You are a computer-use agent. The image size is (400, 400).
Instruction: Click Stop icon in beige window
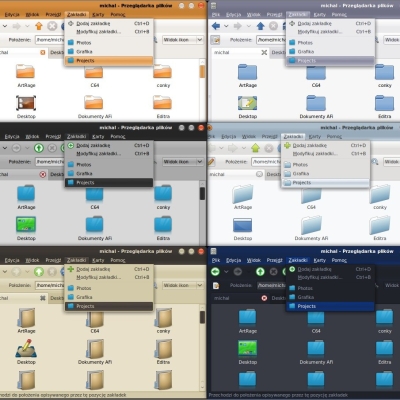[52, 272]
